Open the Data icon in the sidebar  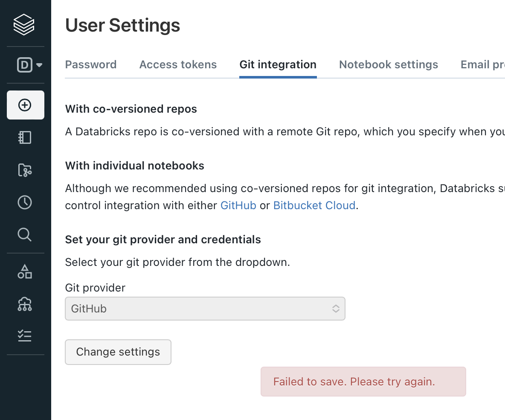(x=25, y=271)
